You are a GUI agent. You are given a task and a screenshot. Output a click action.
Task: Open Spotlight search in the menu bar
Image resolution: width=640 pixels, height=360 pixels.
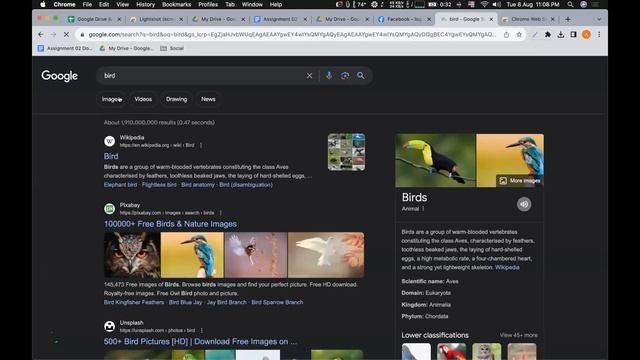tap(570, 4)
